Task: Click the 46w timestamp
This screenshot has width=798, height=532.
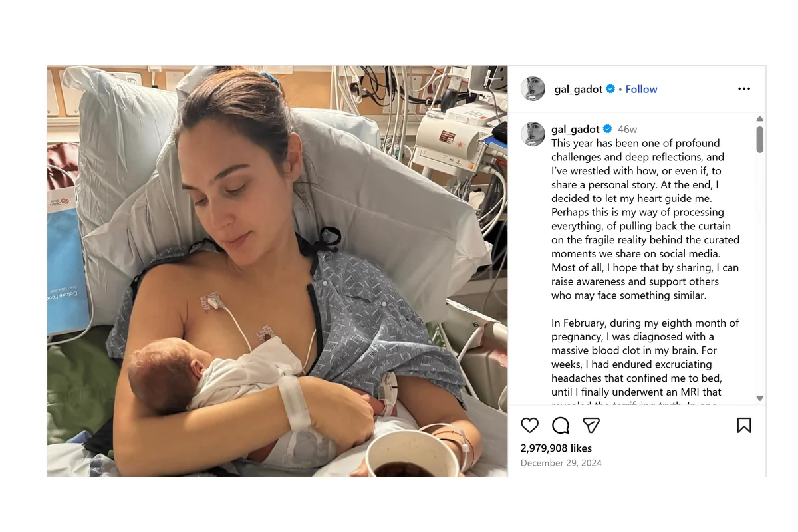Action: 627,129
